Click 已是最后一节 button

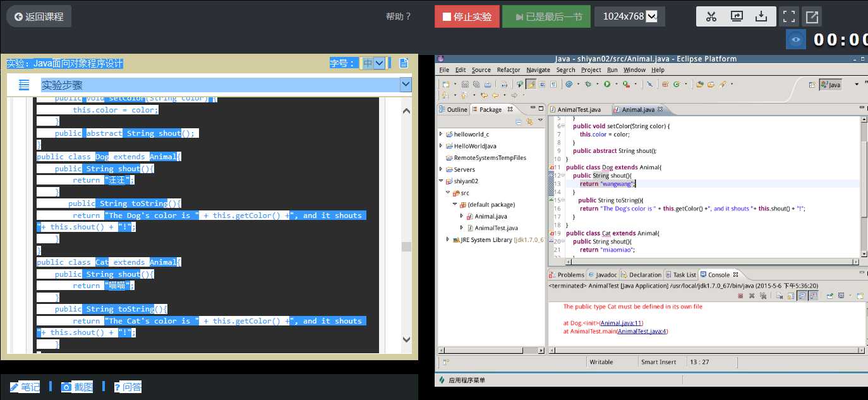click(546, 16)
